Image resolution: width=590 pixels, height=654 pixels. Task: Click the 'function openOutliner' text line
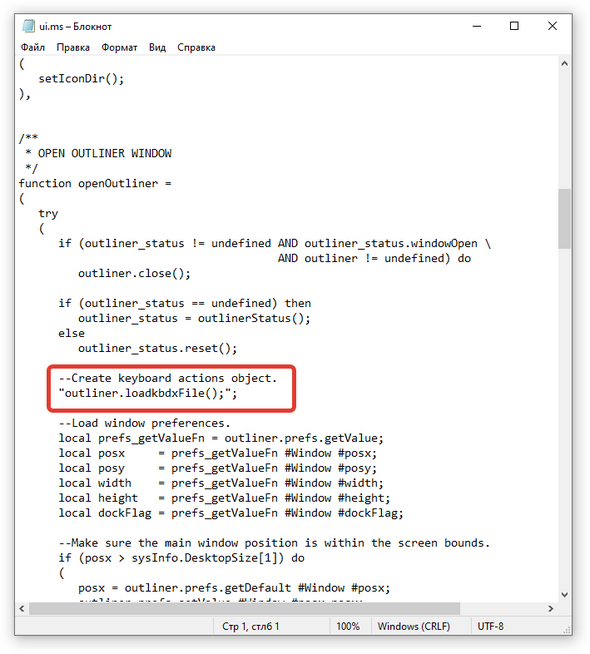point(95,184)
